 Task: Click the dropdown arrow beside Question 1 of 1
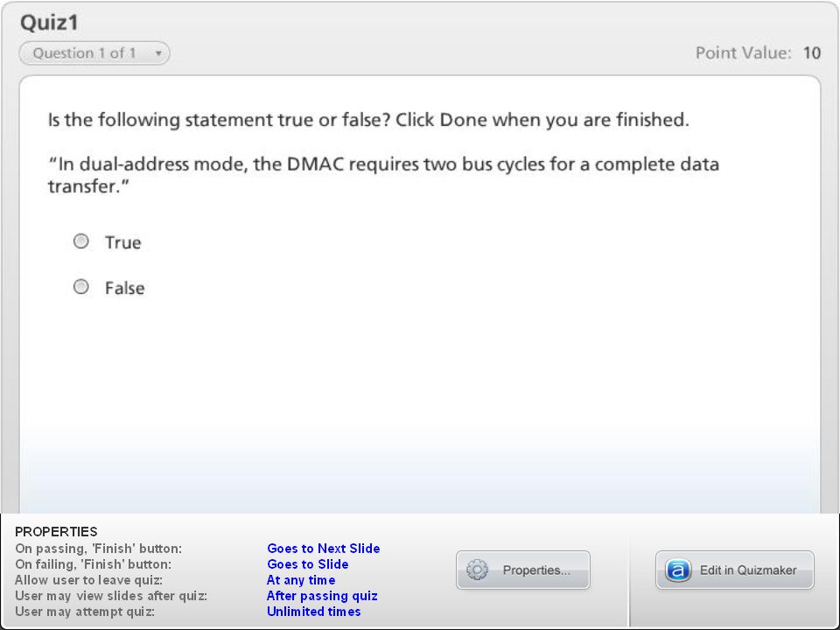(x=158, y=53)
